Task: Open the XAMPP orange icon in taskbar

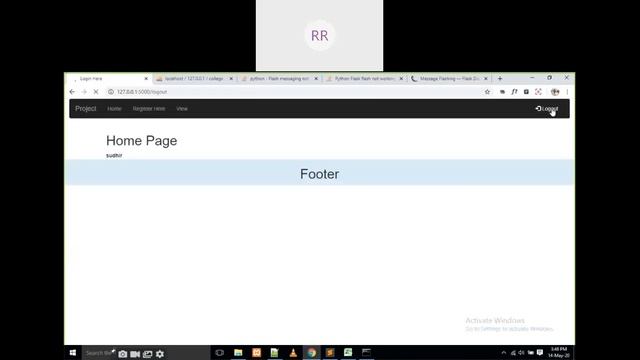Action: [257, 353]
